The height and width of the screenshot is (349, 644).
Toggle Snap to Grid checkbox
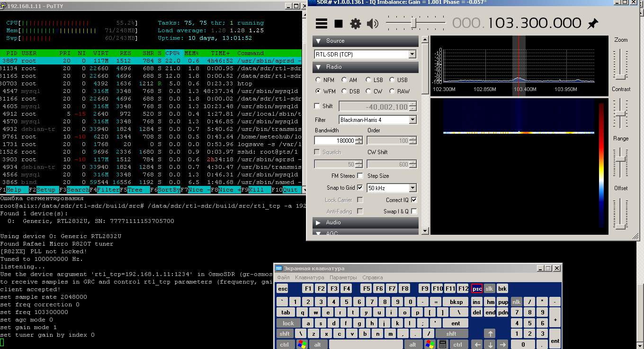coord(360,188)
